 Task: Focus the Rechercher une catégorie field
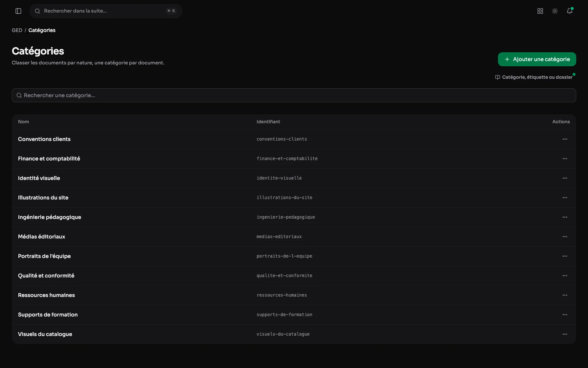click(294, 95)
